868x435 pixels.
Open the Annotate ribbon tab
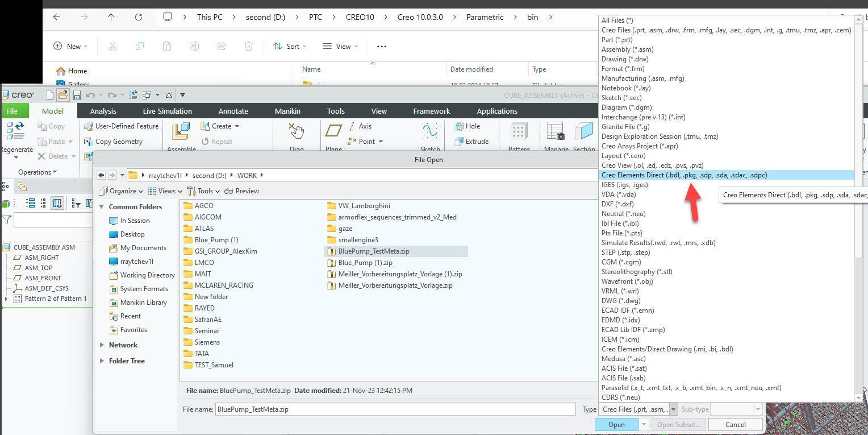(233, 110)
